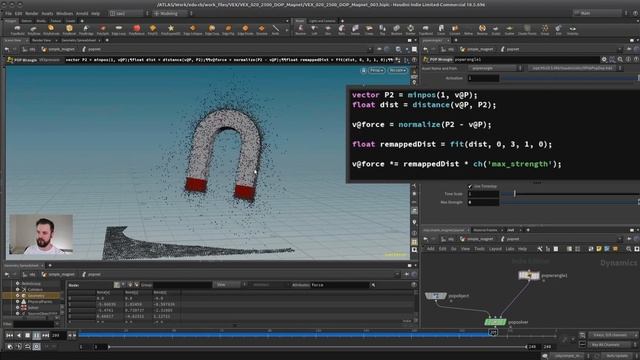Click popnet in the viewport path bar
The width and height of the screenshot is (640, 360).
tap(94, 49)
